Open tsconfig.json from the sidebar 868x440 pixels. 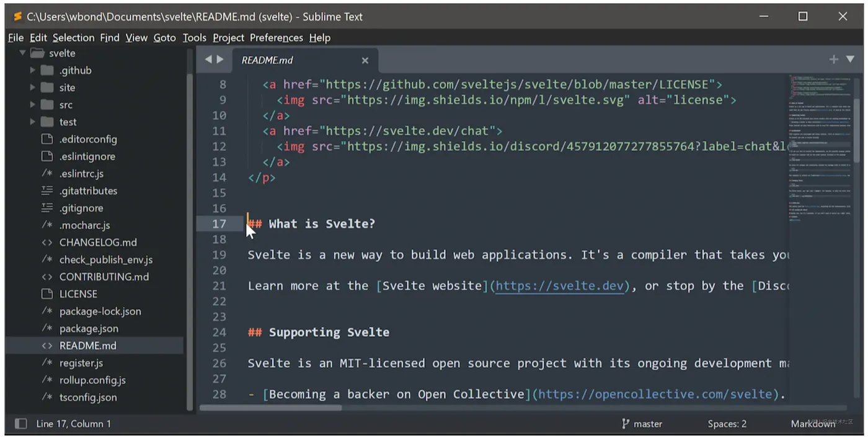[88, 397]
